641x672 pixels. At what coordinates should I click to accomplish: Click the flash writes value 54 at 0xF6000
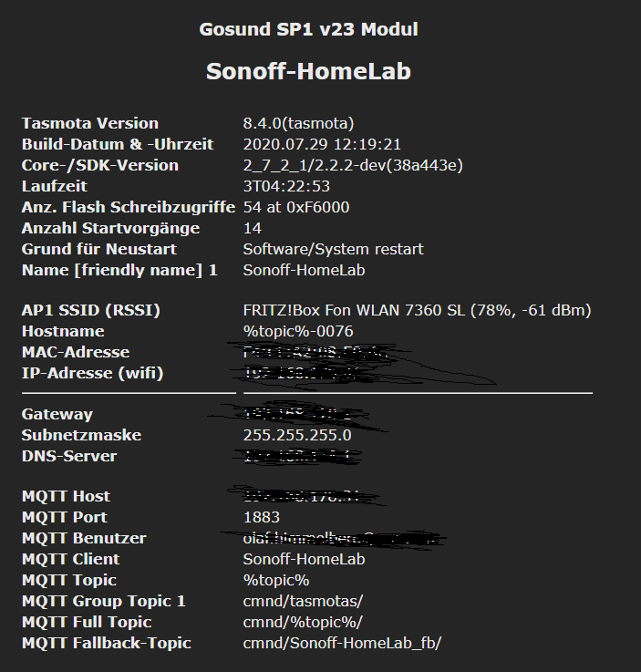tap(296, 207)
